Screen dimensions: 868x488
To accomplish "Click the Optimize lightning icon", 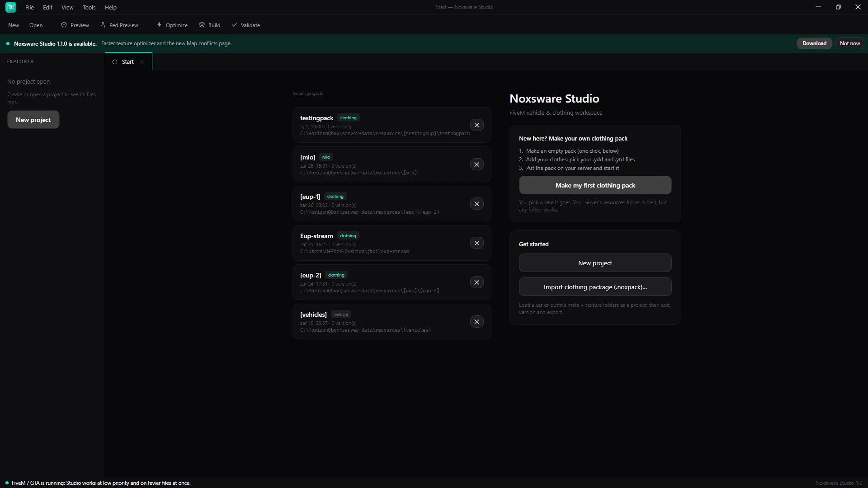I will (159, 25).
